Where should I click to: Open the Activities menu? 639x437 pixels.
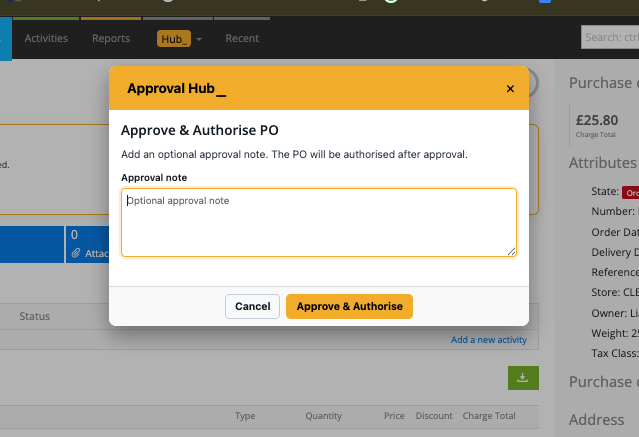(x=46, y=38)
